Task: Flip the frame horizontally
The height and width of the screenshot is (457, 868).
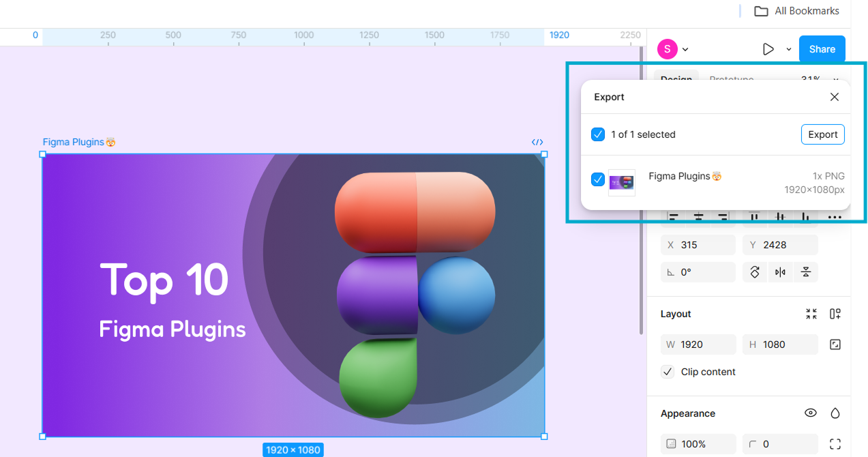Action: (780, 272)
